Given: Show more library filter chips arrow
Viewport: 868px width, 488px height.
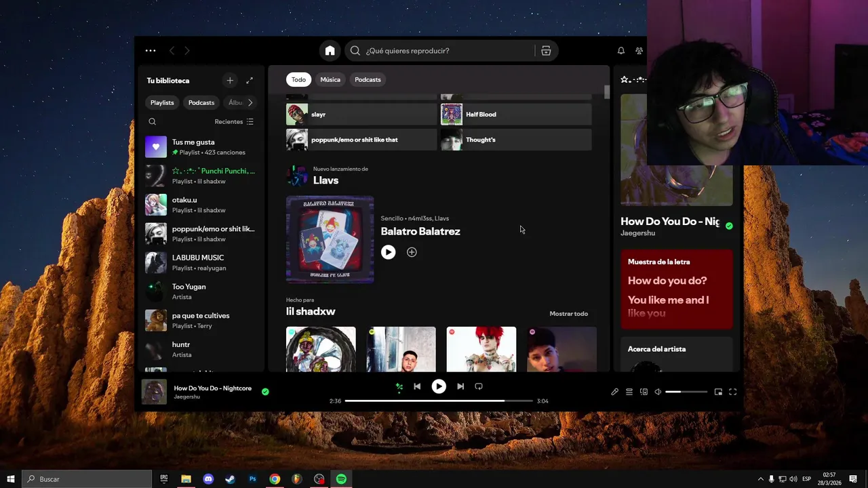Looking at the screenshot, I should pos(250,102).
